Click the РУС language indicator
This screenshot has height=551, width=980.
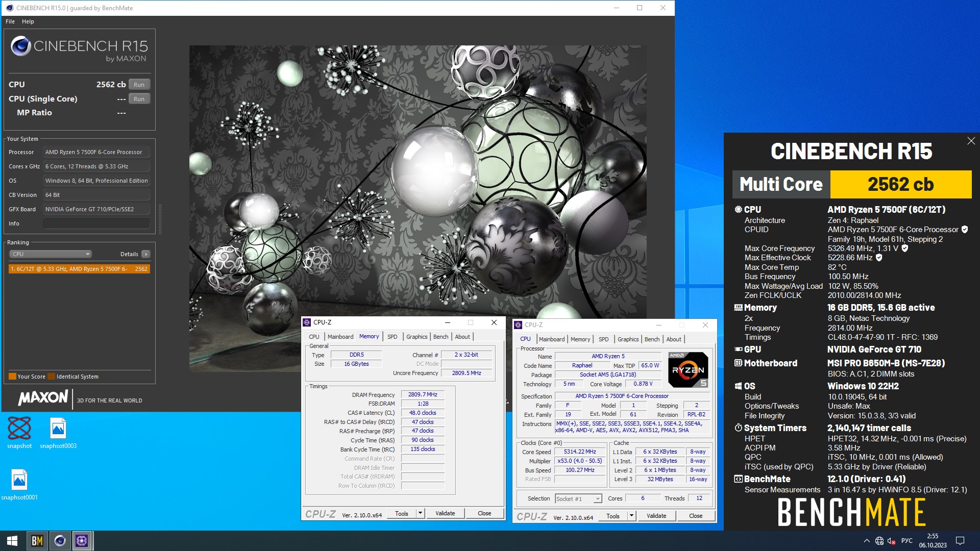(x=907, y=541)
